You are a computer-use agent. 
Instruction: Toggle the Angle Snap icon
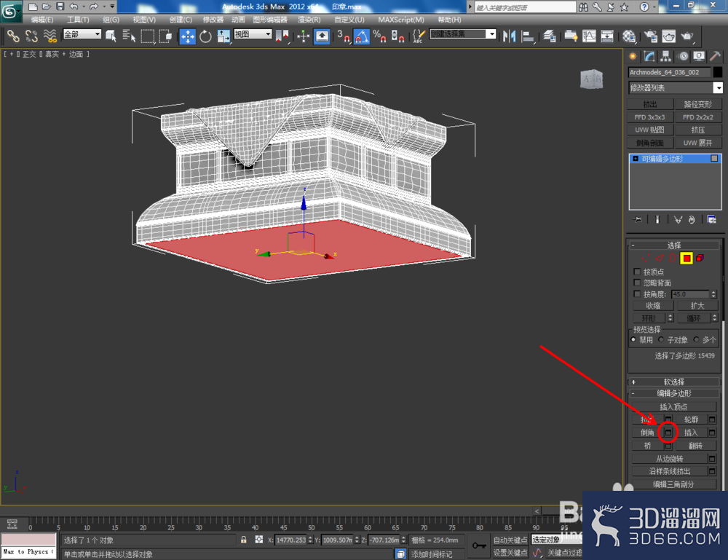point(361,36)
